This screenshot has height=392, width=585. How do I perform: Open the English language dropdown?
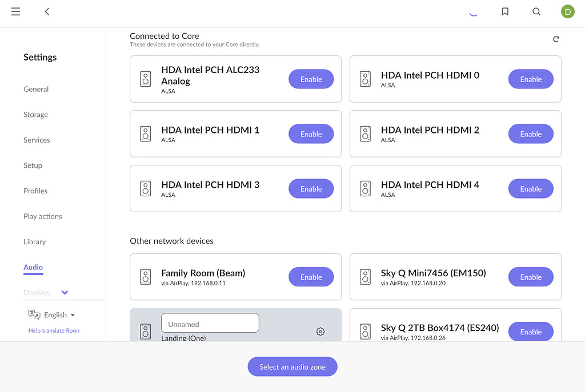click(54, 314)
